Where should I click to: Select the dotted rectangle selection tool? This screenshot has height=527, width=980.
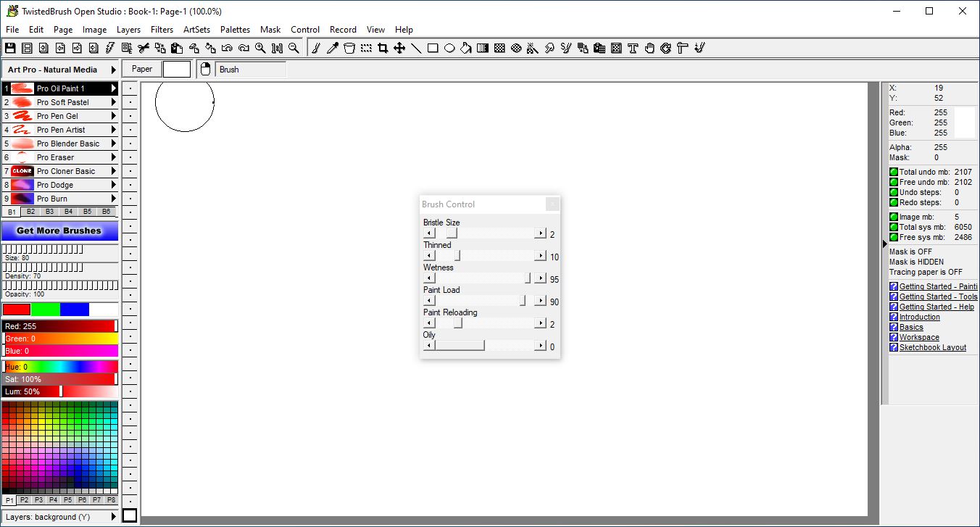(366, 48)
